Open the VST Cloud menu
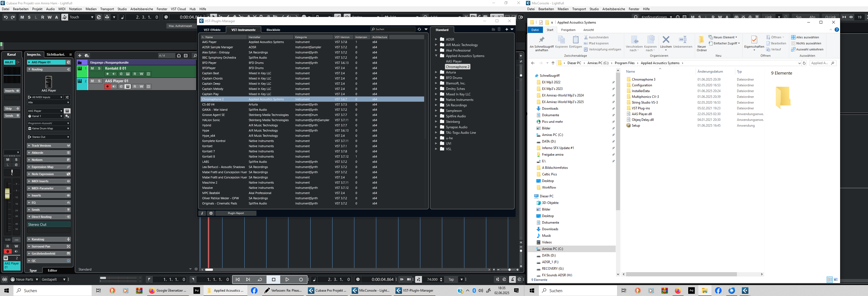The image size is (868, 296). click(x=178, y=9)
